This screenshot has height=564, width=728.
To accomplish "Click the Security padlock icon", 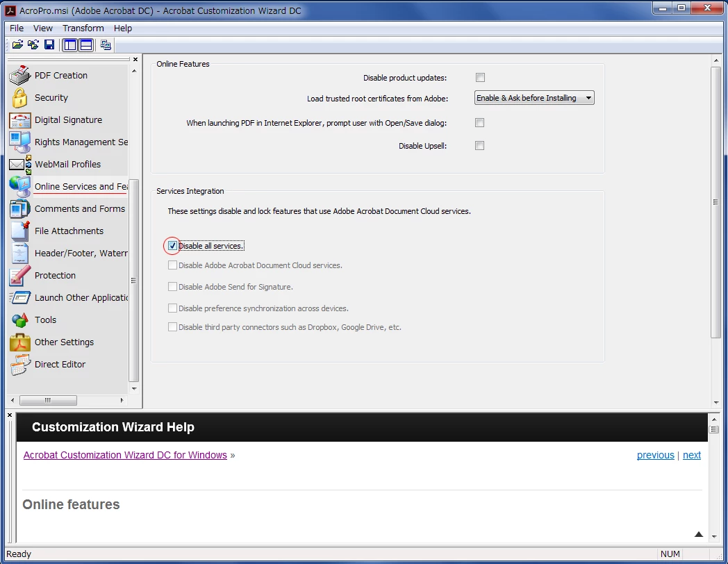I will click(x=20, y=97).
